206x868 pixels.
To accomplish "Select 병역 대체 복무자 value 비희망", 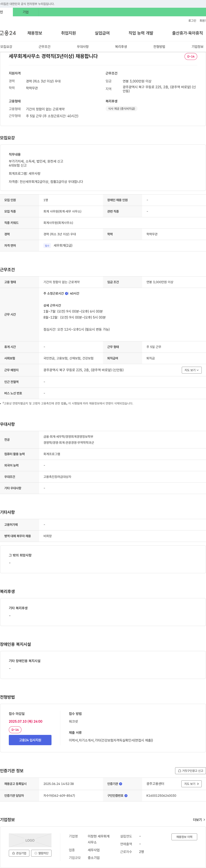I will click(47, 536).
